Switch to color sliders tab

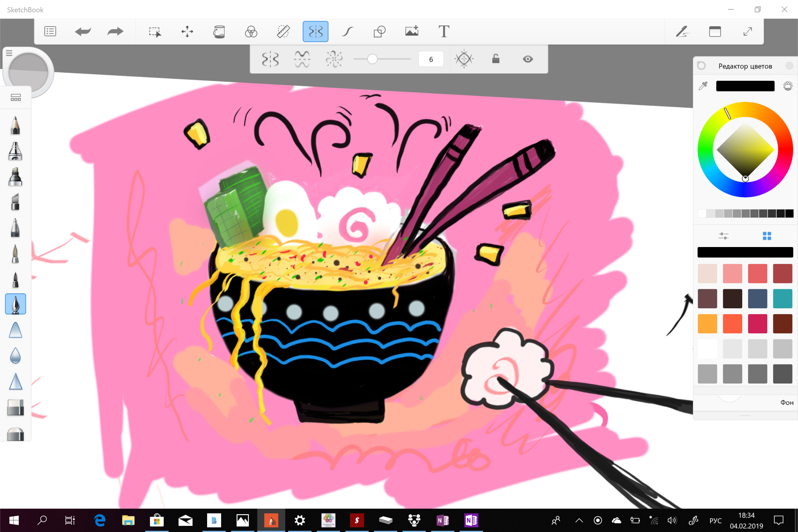coord(723,236)
